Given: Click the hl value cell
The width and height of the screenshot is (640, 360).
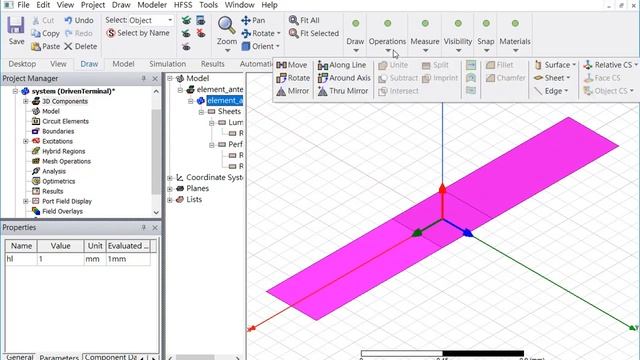Looking at the screenshot, I should click(x=60, y=259).
